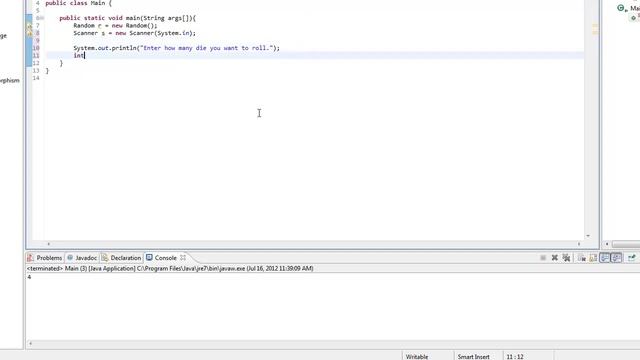The image size is (640, 360).
Task: Click the 'int' text on line 11
Action: [x=78, y=56]
